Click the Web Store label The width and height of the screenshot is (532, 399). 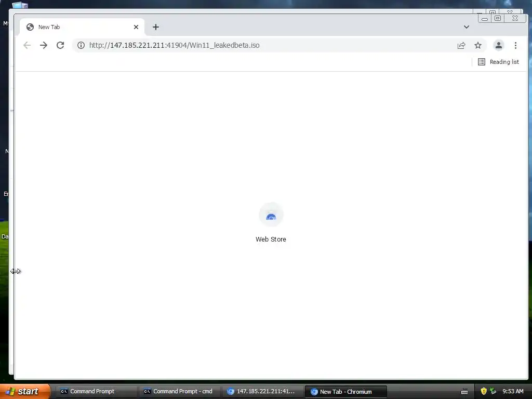(271, 239)
